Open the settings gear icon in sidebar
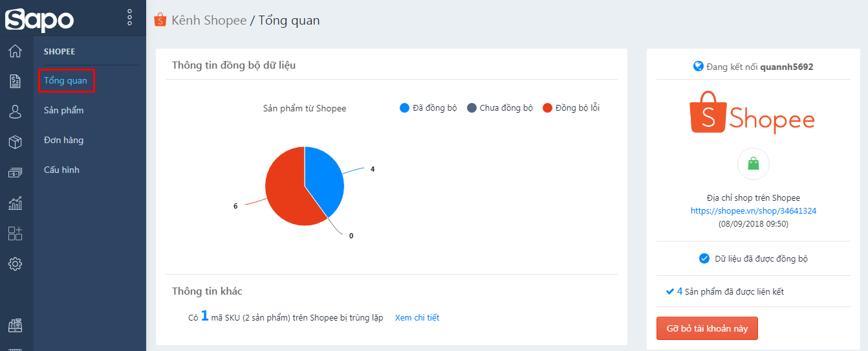This screenshot has width=868, height=351. (15, 264)
